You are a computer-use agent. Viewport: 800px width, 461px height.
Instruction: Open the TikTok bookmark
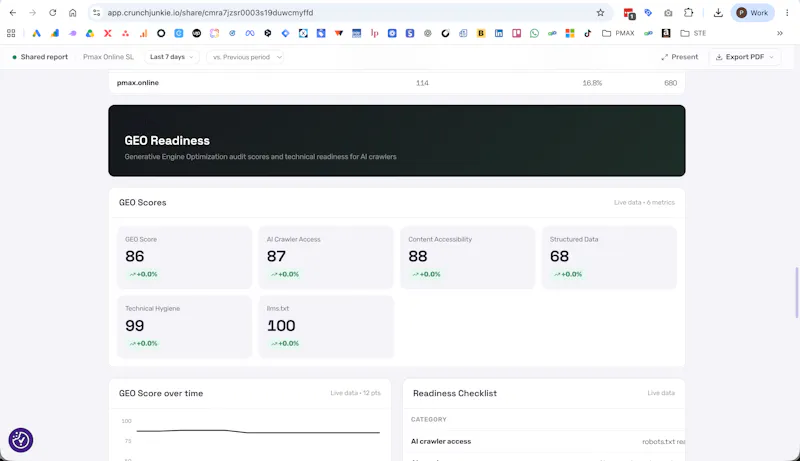coord(588,33)
